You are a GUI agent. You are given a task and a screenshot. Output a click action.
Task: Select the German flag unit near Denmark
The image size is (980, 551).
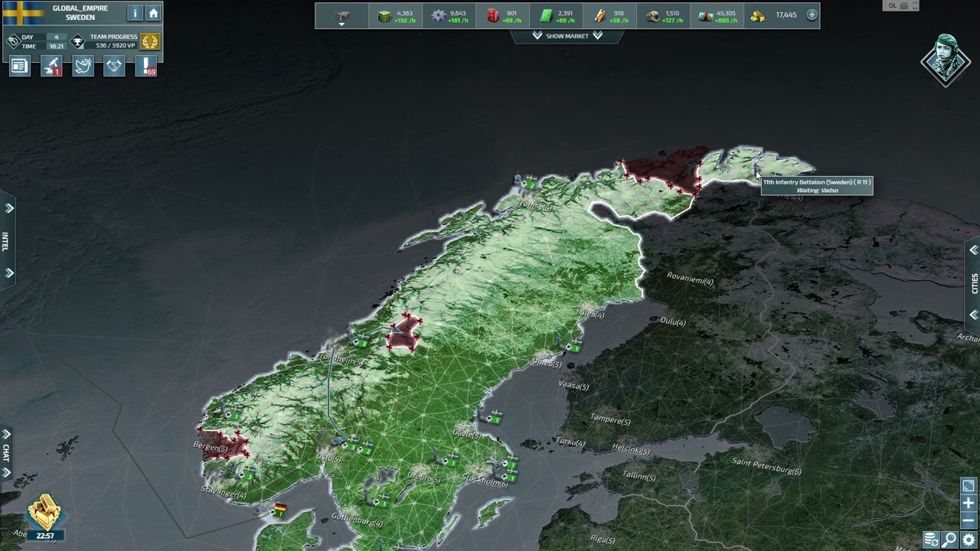tap(280, 510)
